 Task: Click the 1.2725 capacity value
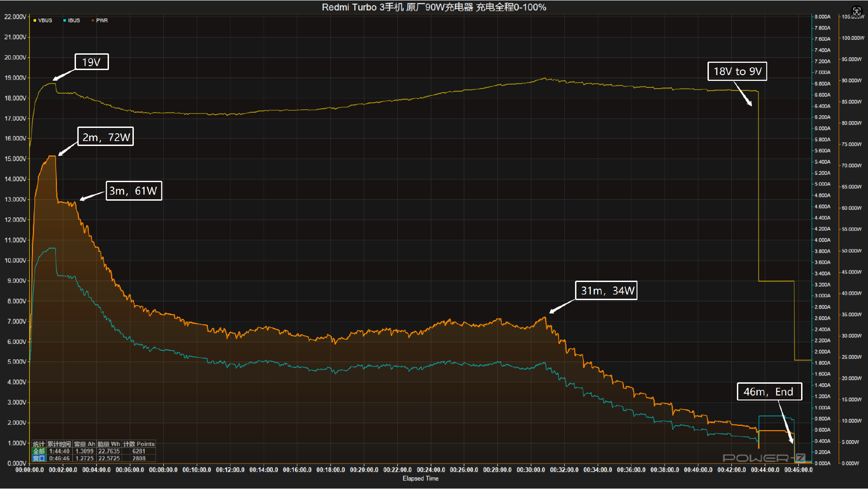coord(85,458)
